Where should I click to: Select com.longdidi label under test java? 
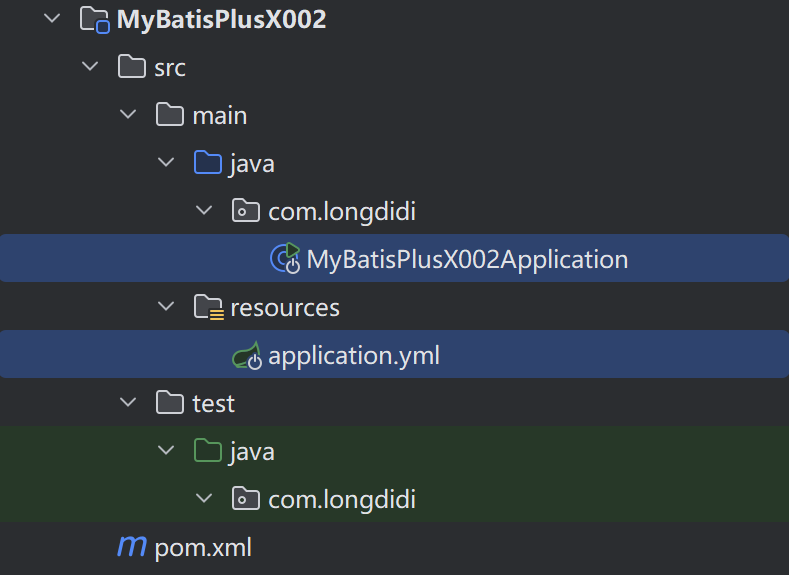tap(342, 499)
